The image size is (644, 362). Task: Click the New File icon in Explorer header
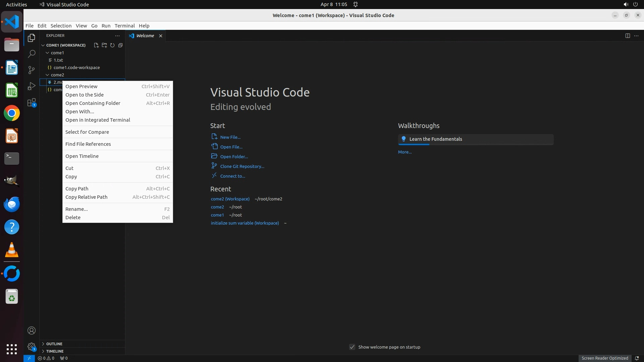click(x=96, y=45)
